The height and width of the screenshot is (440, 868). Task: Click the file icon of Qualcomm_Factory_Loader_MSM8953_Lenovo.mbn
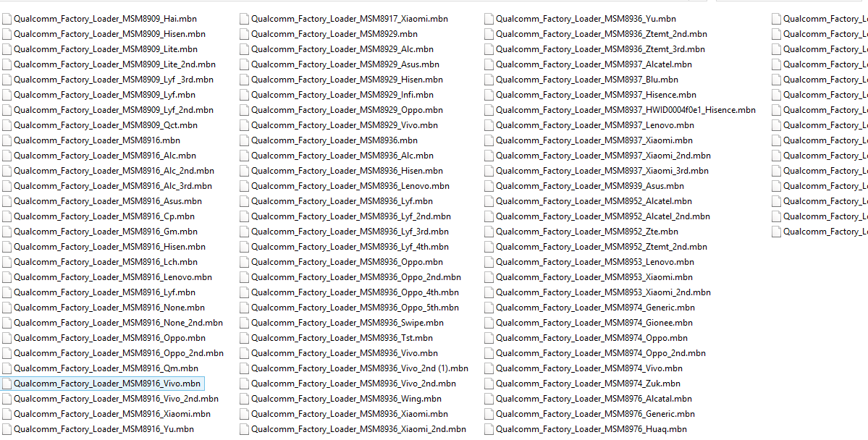(x=489, y=262)
